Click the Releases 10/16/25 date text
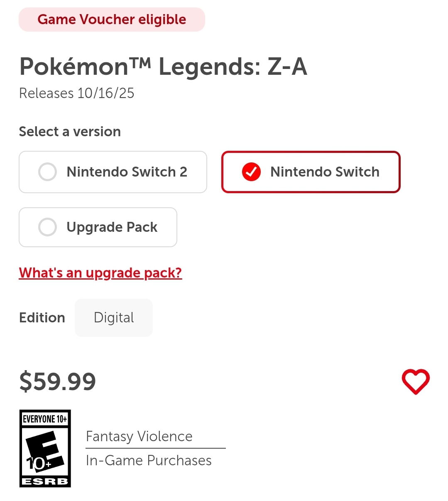The width and height of the screenshot is (448, 501). point(77,93)
